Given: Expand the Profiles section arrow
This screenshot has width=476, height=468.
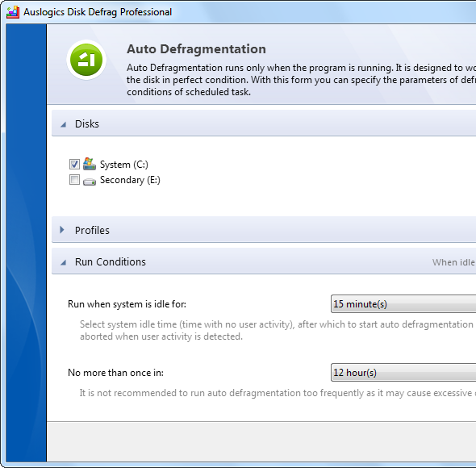Looking at the screenshot, I should coord(62,230).
